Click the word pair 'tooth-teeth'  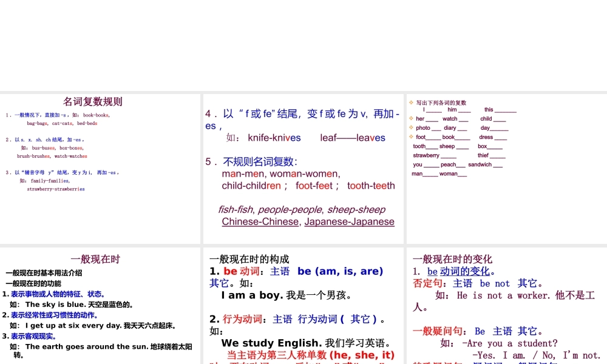[x=371, y=186]
